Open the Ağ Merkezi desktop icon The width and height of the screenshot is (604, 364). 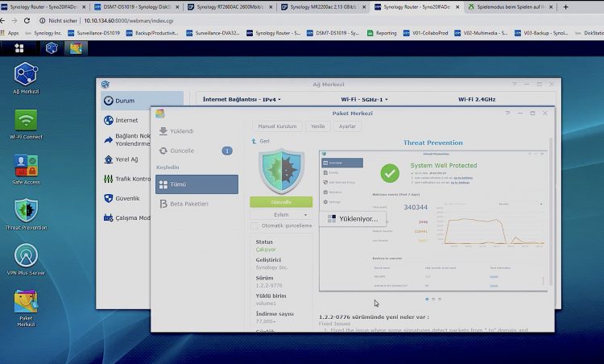click(x=26, y=78)
